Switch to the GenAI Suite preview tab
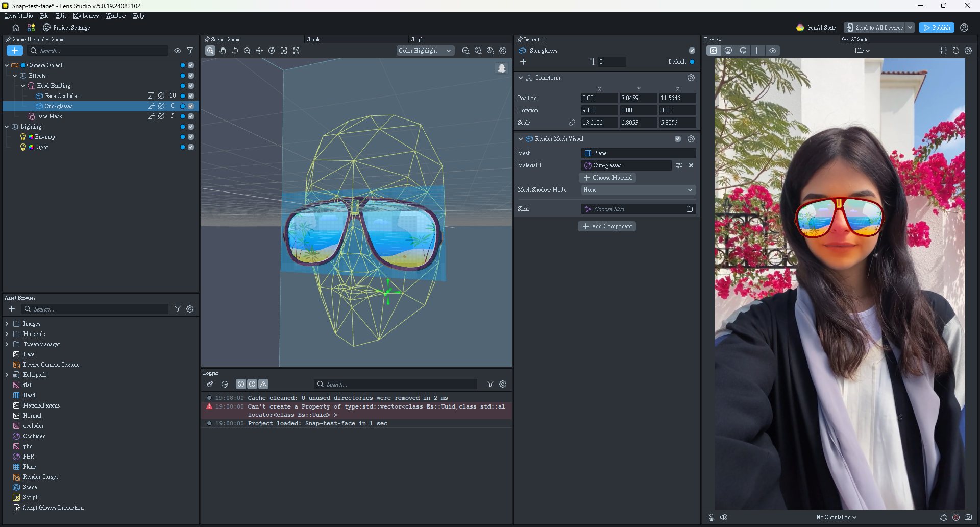 pyautogui.click(x=855, y=39)
